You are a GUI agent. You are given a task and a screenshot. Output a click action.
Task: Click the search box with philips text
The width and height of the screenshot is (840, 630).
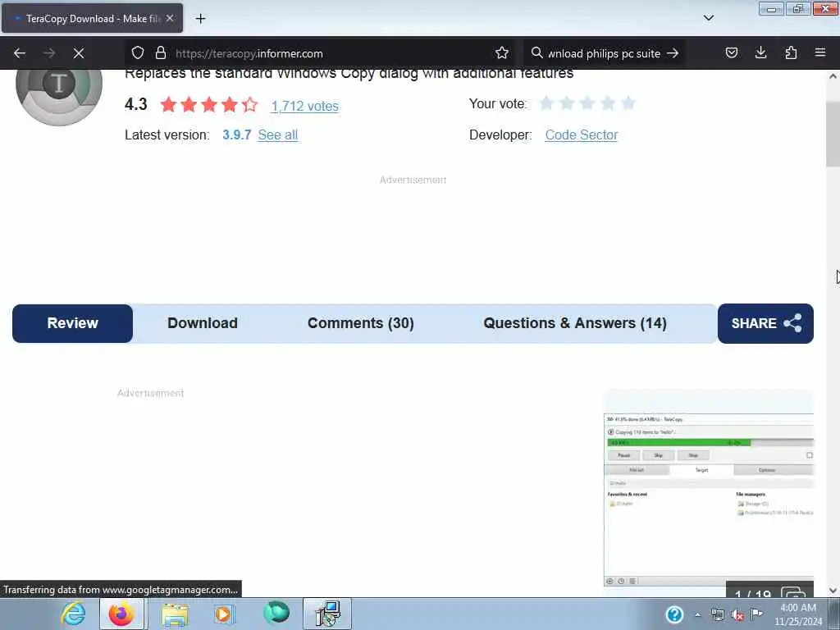coord(605,53)
